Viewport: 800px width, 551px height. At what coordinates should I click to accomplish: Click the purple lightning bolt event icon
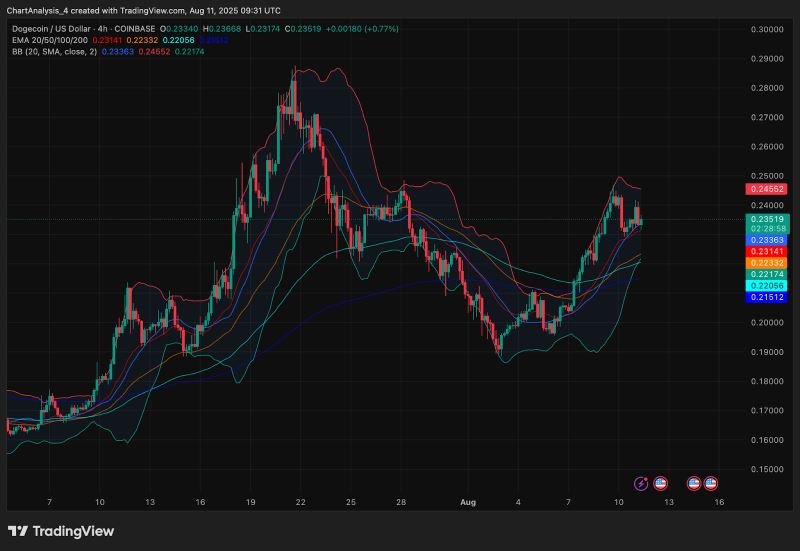pyautogui.click(x=641, y=483)
